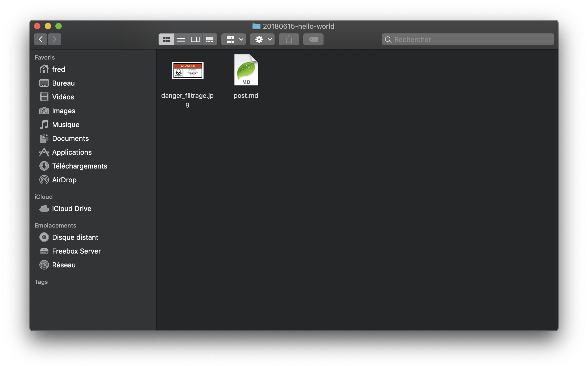Go back with the previous arrow

[40, 39]
